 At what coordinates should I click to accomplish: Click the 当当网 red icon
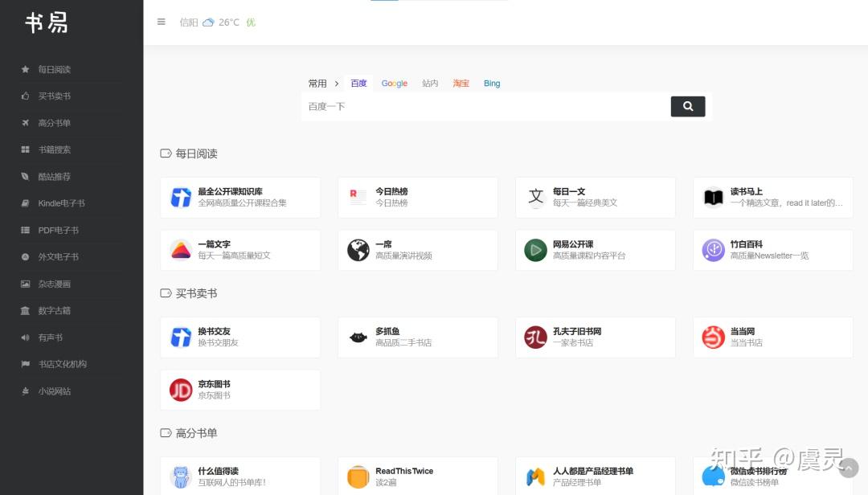[x=713, y=337]
